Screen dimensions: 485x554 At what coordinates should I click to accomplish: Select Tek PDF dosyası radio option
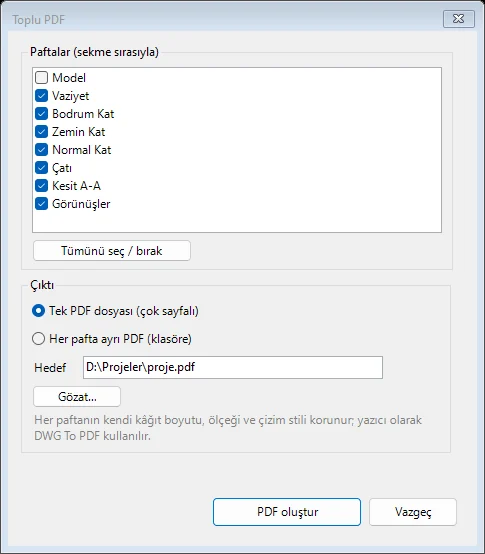pos(39,311)
